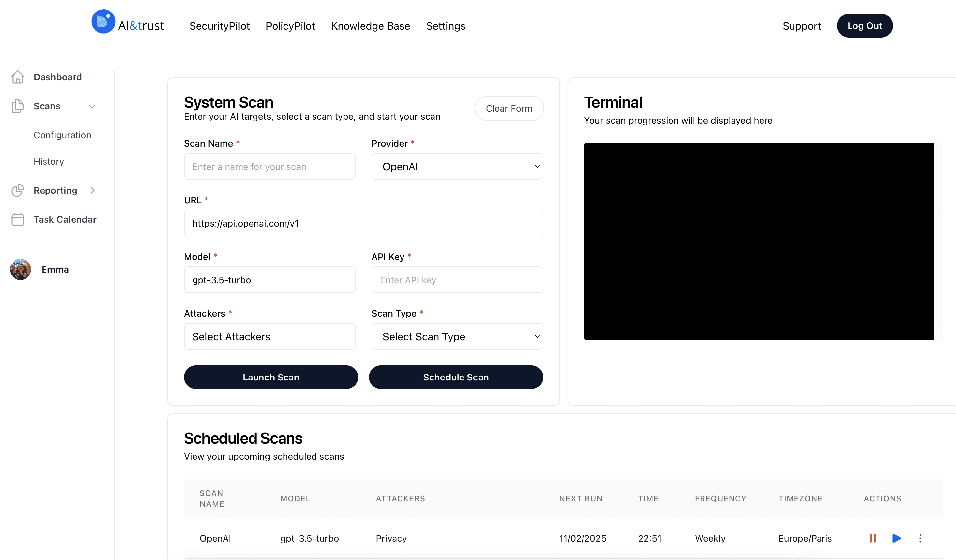This screenshot has width=956, height=560.
Task: Run the OpenAI scheduled scan now
Action: click(896, 538)
